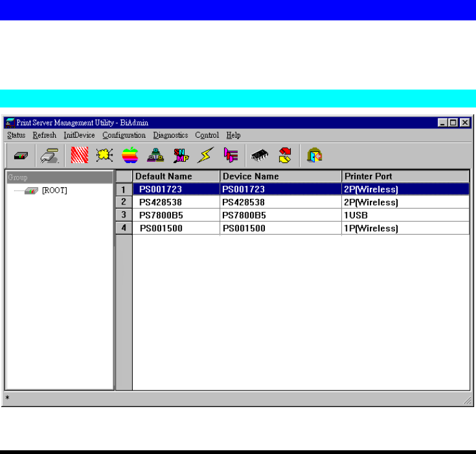Select row number 2 header
Viewport: 476px width, 454px height.
(123, 202)
